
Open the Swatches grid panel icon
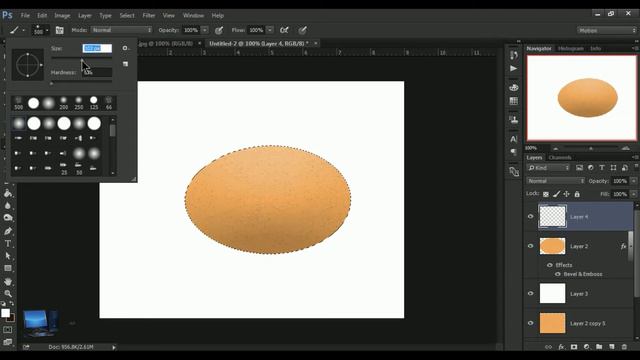(514, 101)
